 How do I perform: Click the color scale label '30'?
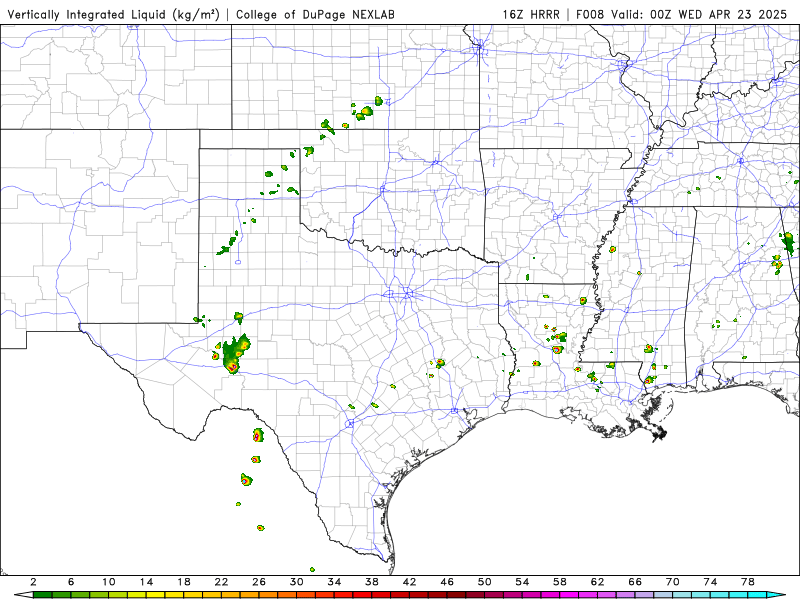297,582
